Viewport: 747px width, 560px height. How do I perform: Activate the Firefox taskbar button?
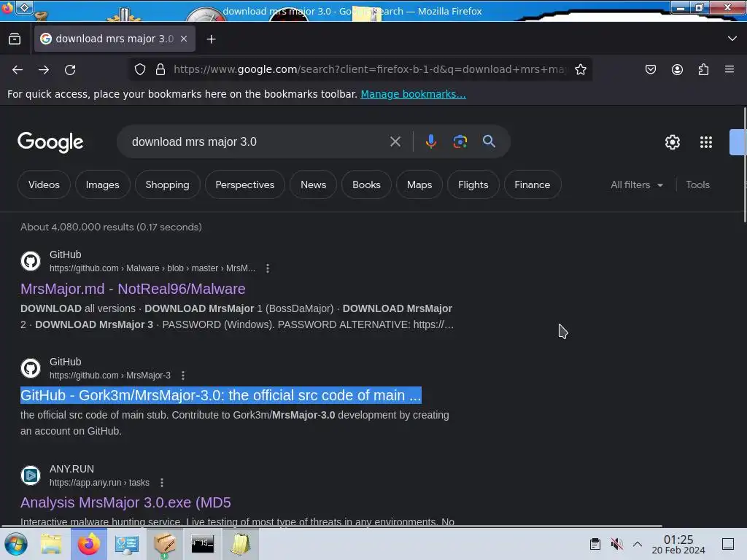pos(89,544)
